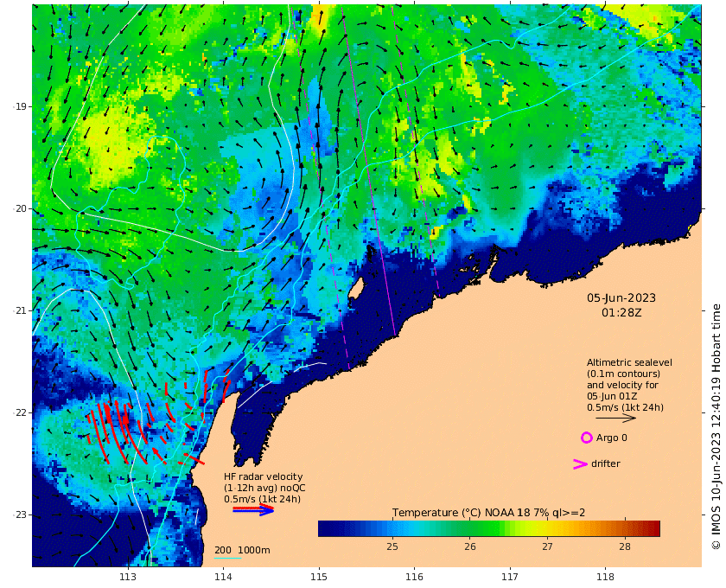Click longitude axis label 116
The width and height of the screenshot is (726, 588).
[414, 577]
